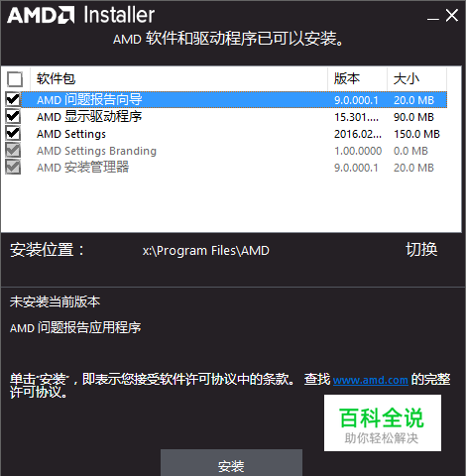Sort by 软件包 column header

[178, 79]
